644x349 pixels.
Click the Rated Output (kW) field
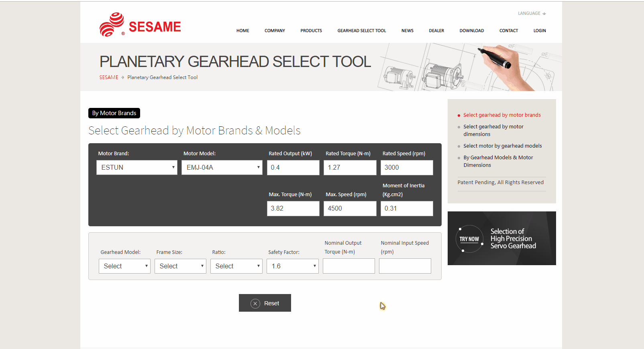coord(293,168)
